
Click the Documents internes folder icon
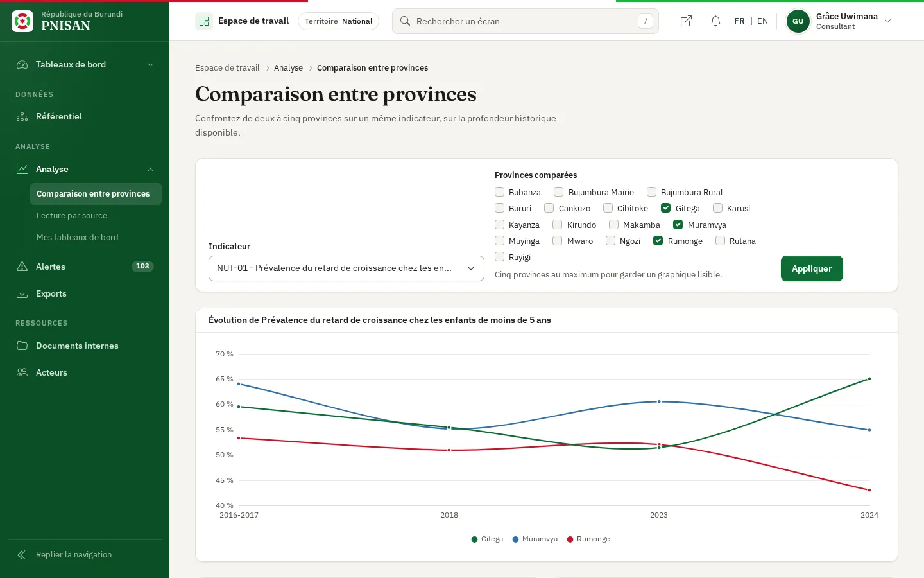point(22,346)
